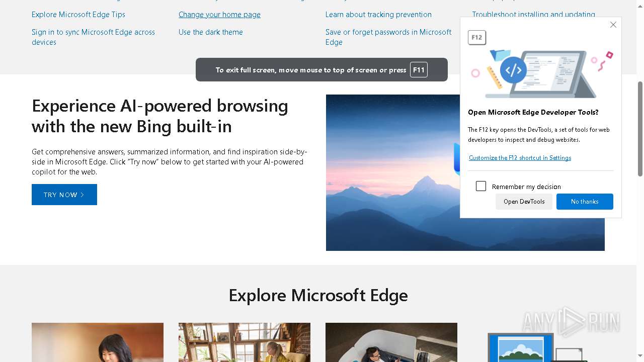644x362 pixels.
Task: Open Learn about tracking prevention link
Action: [x=378, y=15]
